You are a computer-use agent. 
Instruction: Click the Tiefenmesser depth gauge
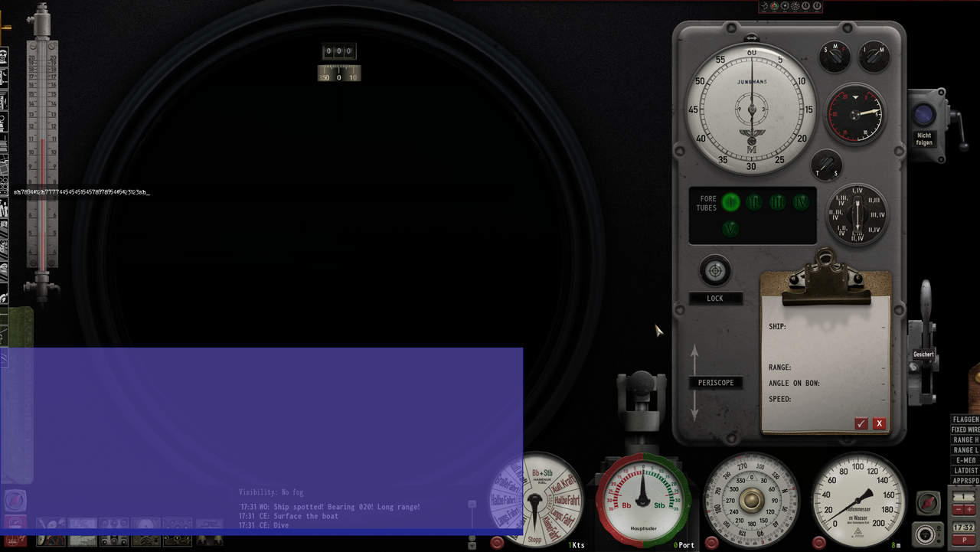(858, 499)
